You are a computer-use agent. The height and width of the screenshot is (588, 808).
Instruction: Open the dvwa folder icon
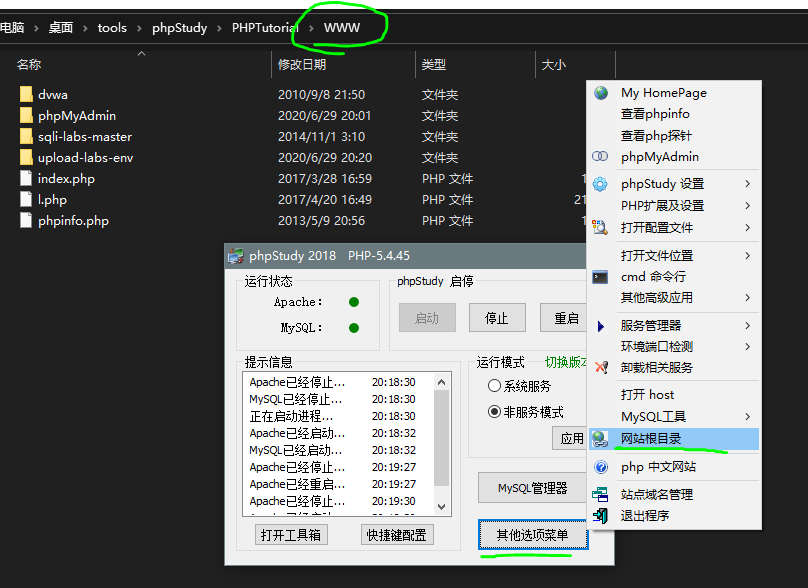pos(26,95)
